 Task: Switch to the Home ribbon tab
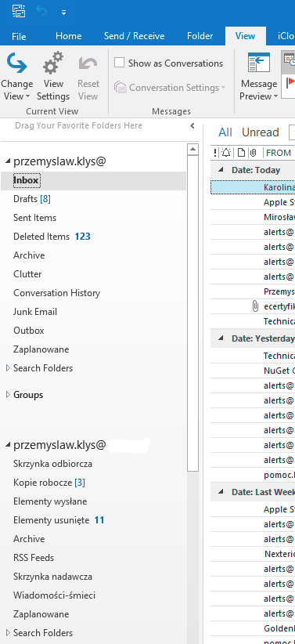coord(69,36)
